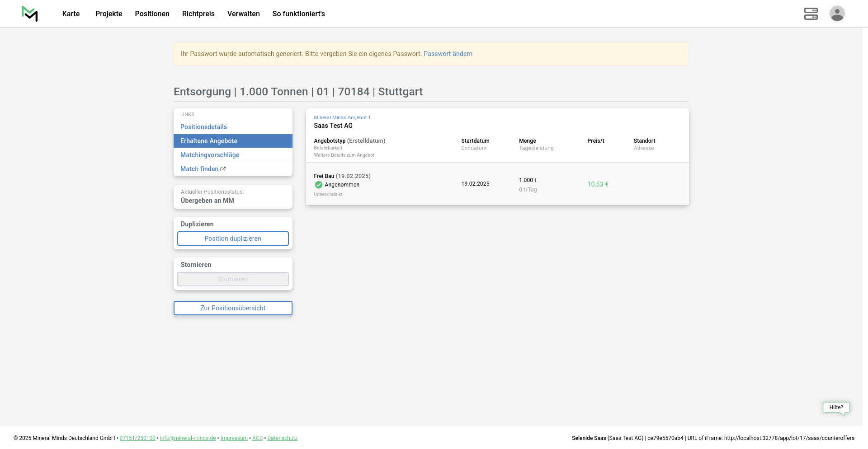Image resolution: width=868 pixels, height=449 pixels.
Task: Click the Zur Positionsübersicht button
Action: pyautogui.click(x=233, y=308)
